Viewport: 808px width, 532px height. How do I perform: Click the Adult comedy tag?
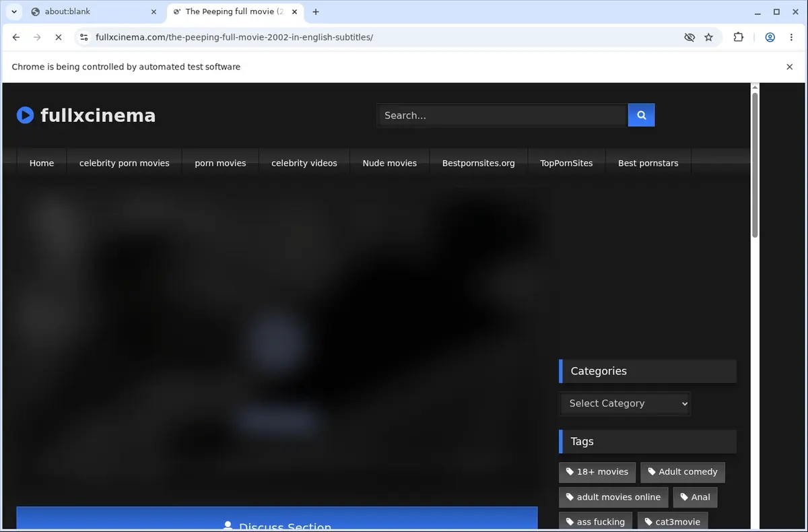pyautogui.click(x=683, y=472)
